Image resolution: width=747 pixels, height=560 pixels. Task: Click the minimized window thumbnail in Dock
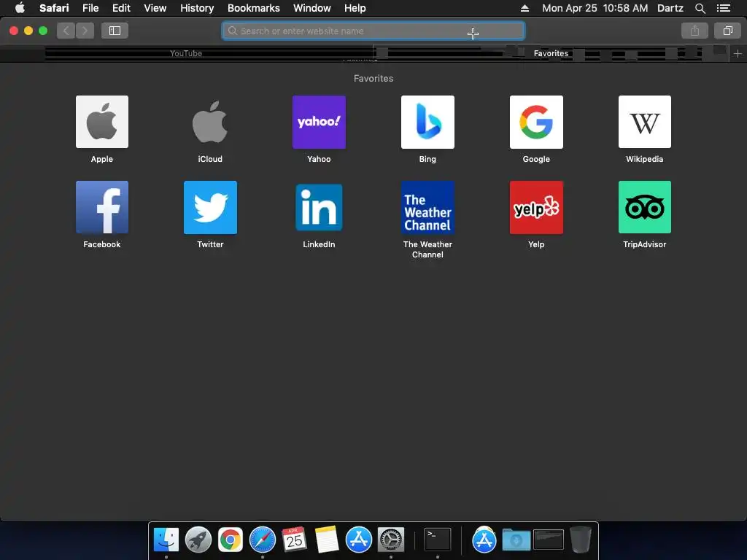549,540
